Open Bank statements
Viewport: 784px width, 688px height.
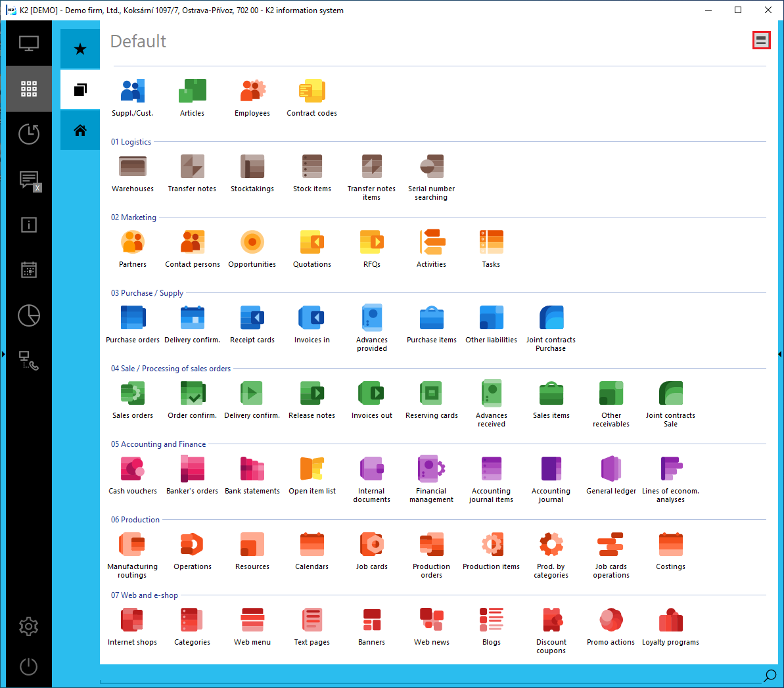tap(252, 476)
